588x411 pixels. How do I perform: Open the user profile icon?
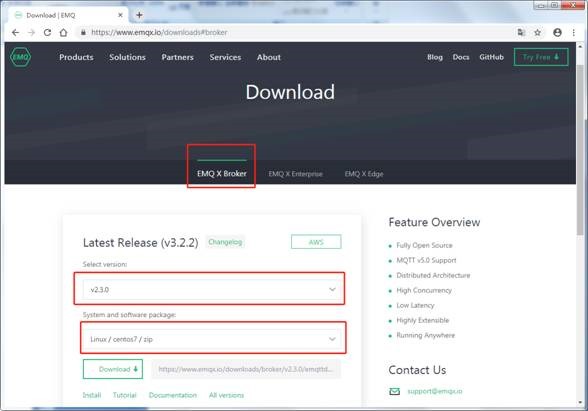click(x=557, y=33)
